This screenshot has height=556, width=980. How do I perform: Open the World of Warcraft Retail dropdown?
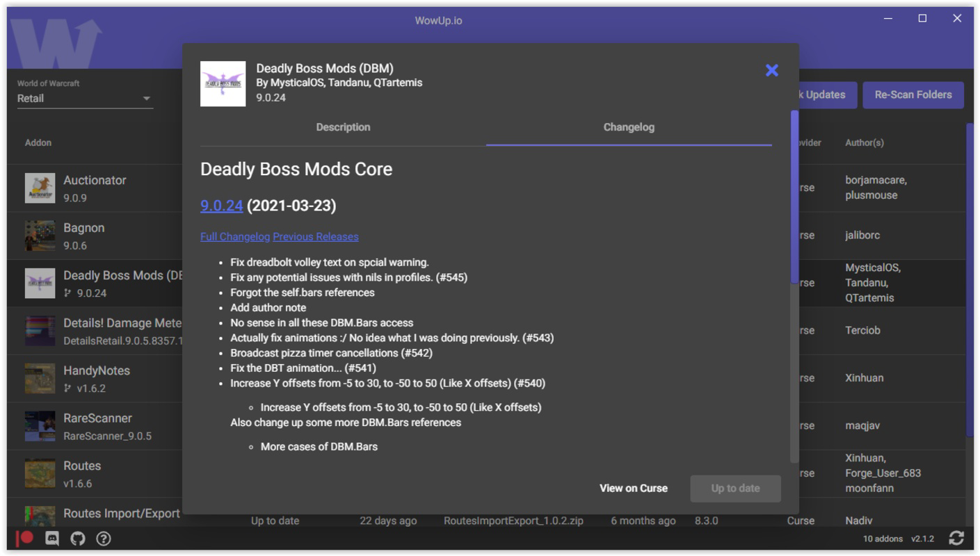(x=84, y=99)
